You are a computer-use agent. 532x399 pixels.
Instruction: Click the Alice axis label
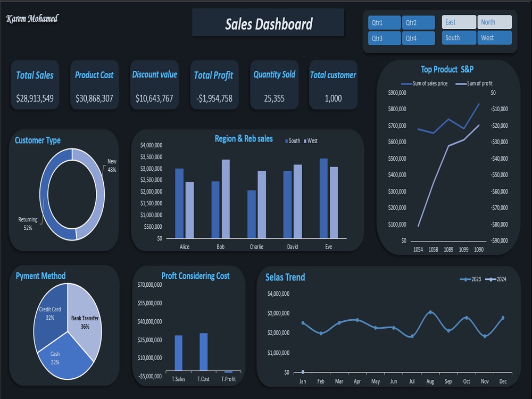tap(185, 247)
